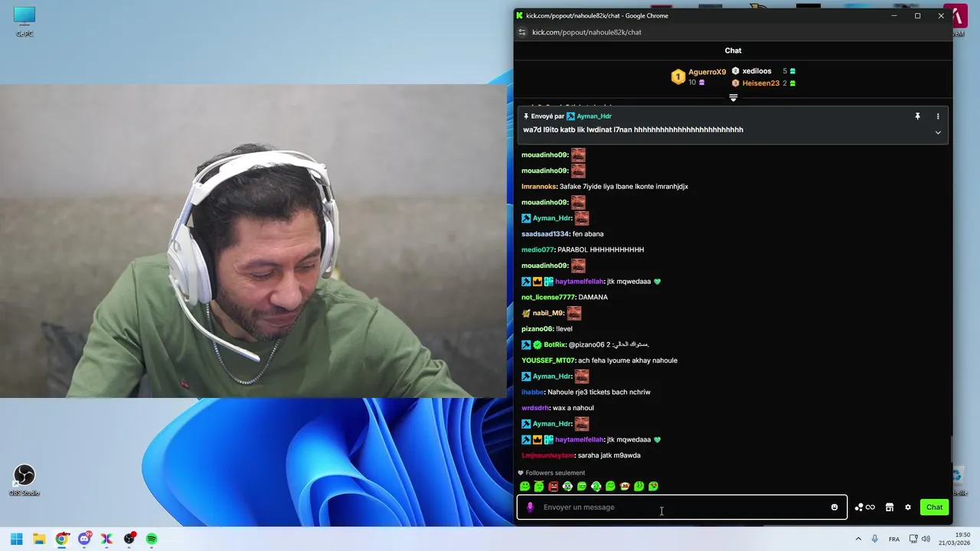Click 'Followers seulement' chat mode label
The height and width of the screenshot is (551, 980).
(555, 473)
